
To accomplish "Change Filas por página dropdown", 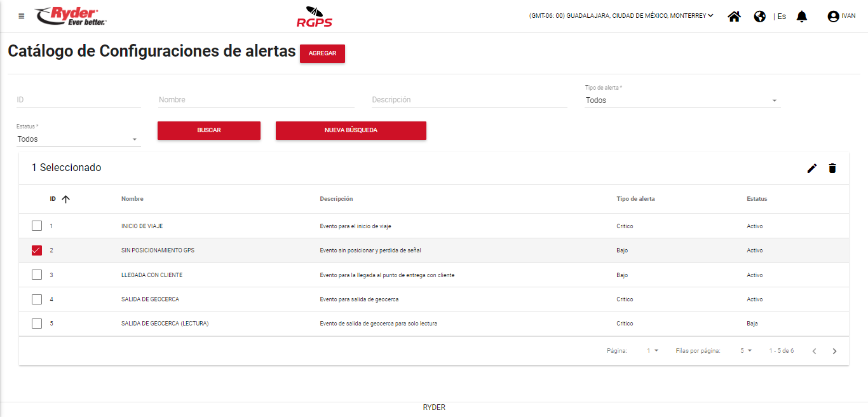I will [745, 351].
